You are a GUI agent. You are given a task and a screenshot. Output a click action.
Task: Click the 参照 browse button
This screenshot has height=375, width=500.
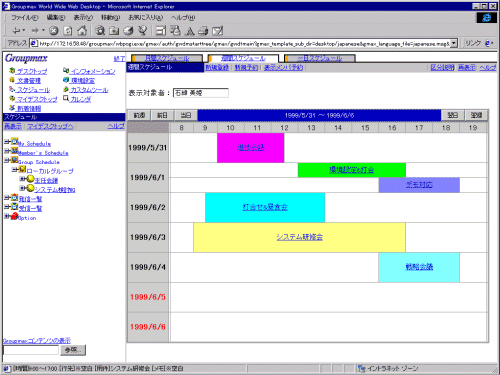click(x=73, y=350)
